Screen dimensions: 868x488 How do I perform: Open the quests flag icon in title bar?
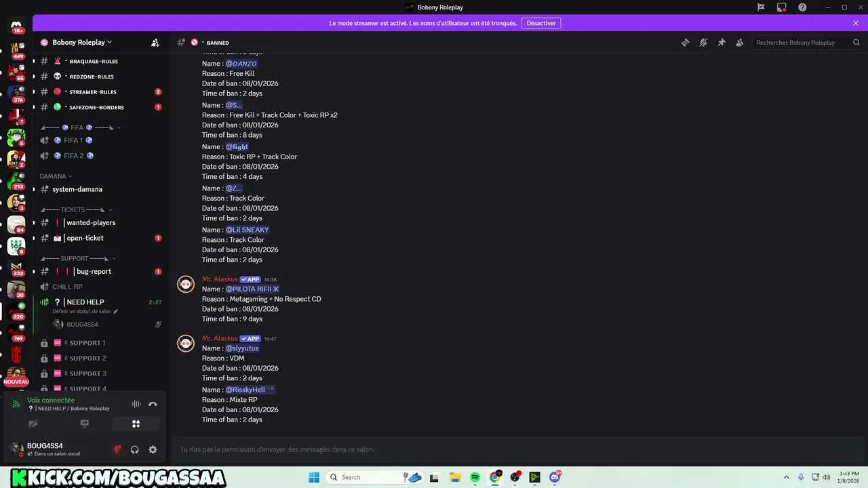(761, 7)
